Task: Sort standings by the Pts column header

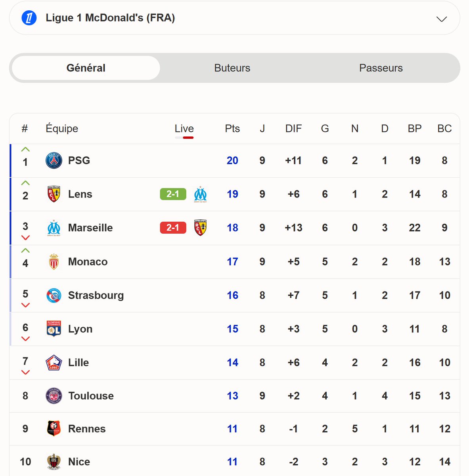Action: (232, 129)
